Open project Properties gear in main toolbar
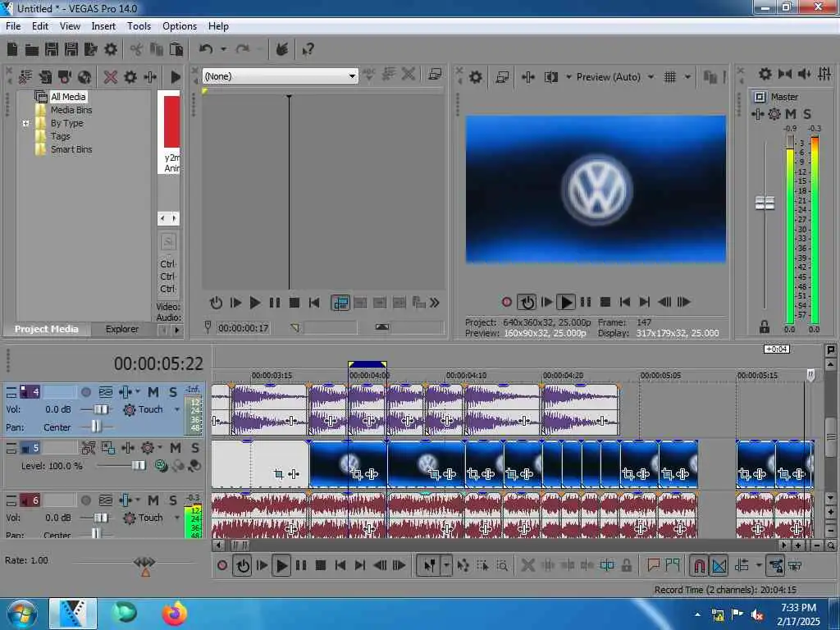Screen dimensions: 840x630 coord(111,50)
